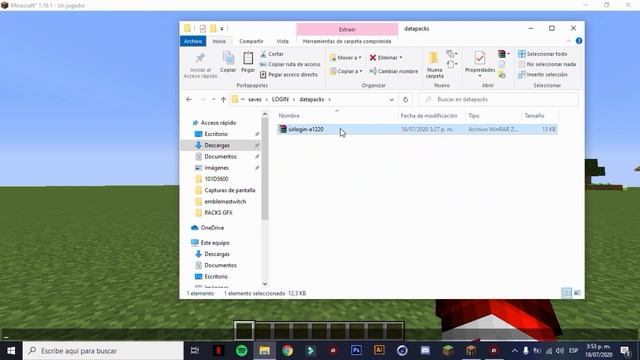
Task: Click No seleccionar nada
Action: click(547, 64)
